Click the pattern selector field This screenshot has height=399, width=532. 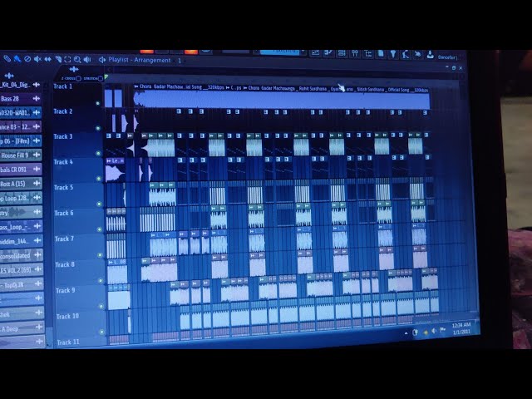[280, 52]
